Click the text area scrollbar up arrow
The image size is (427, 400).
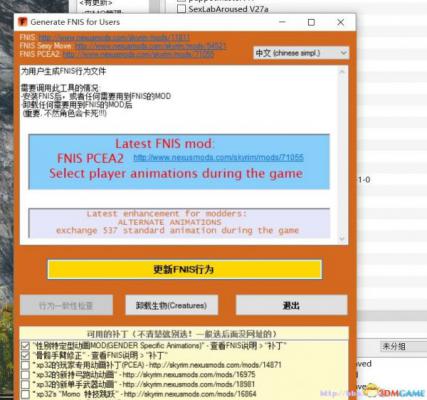(342, 71)
